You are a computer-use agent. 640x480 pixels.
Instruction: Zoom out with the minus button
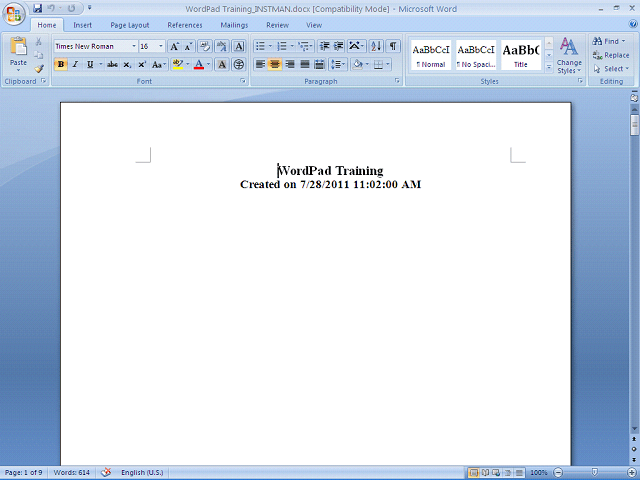click(558, 473)
